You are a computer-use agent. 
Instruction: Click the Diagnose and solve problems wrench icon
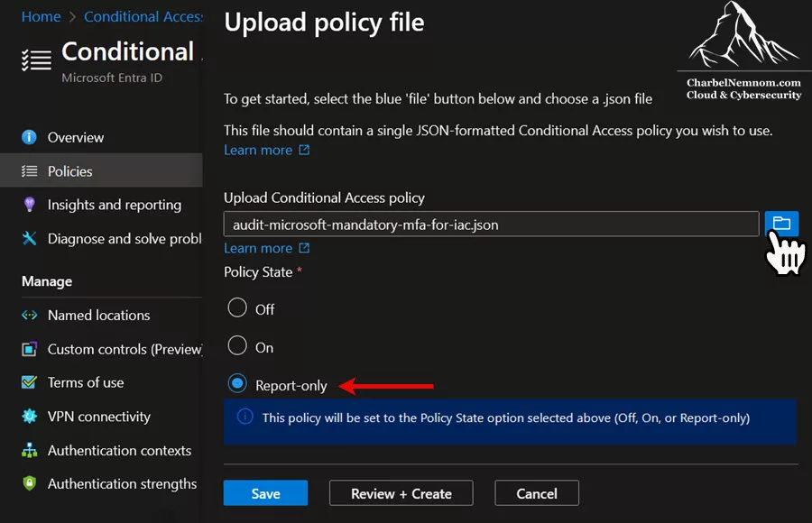29,238
